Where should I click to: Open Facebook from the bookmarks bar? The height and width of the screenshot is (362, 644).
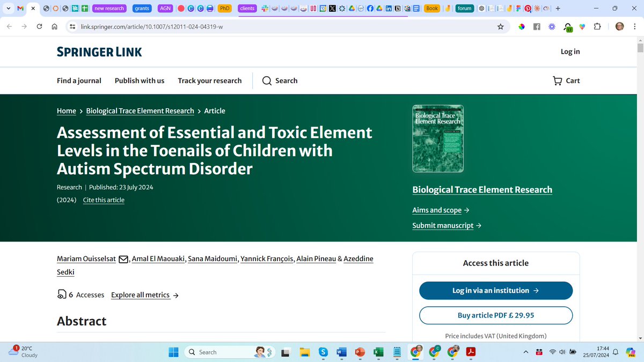pos(370,8)
